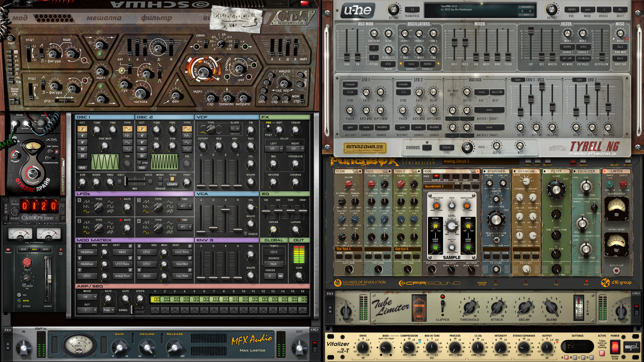
Task: Select the SINE kick mode in Punchbox
Action: 475,177
